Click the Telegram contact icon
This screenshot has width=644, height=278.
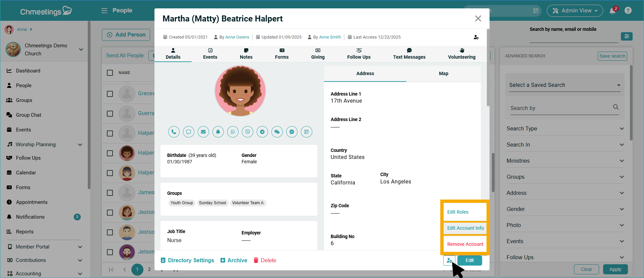(x=262, y=132)
